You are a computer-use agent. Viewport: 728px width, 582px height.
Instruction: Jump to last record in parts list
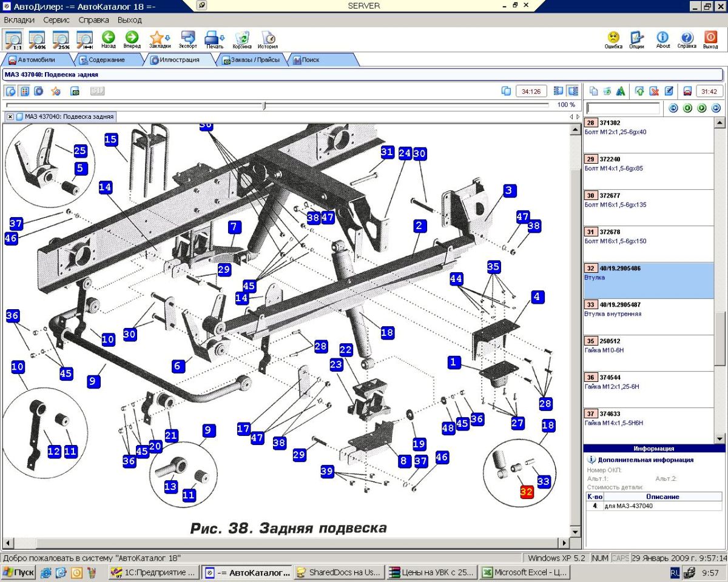[x=716, y=108]
